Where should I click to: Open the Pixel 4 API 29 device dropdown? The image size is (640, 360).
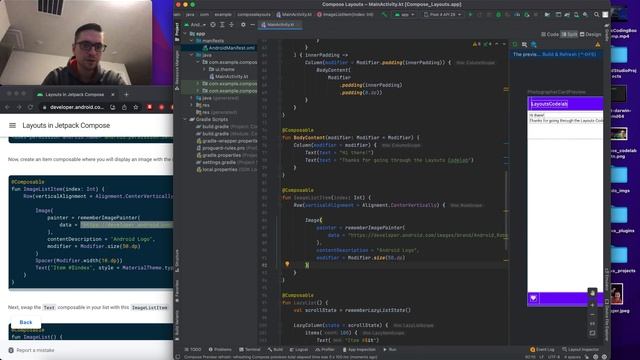pos(442,14)
